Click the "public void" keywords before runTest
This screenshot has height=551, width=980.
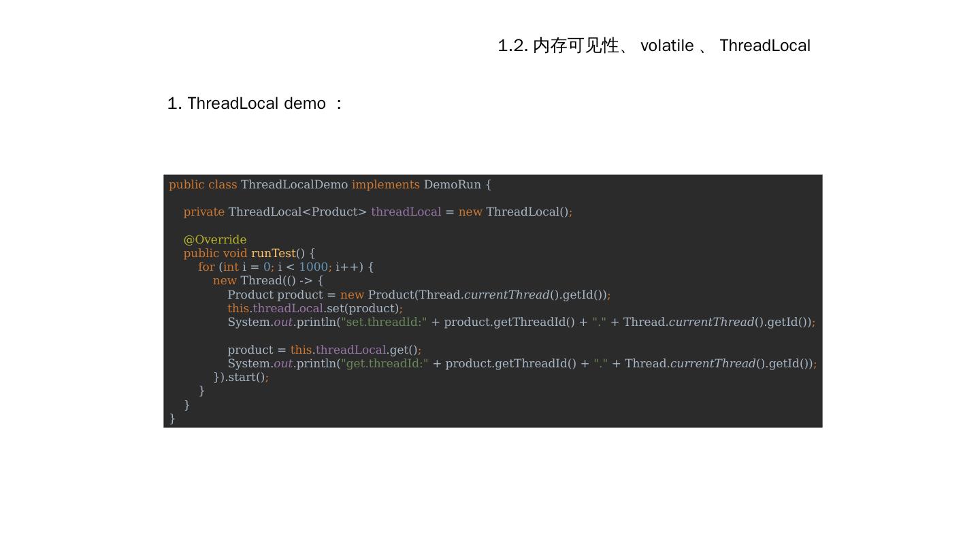pos(215,254)
